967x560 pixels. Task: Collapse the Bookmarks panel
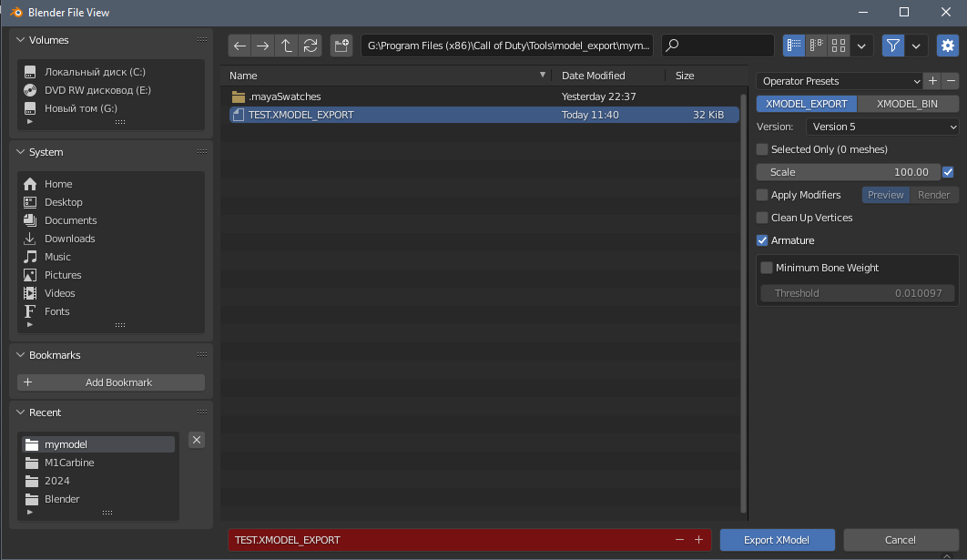(20, 355)
